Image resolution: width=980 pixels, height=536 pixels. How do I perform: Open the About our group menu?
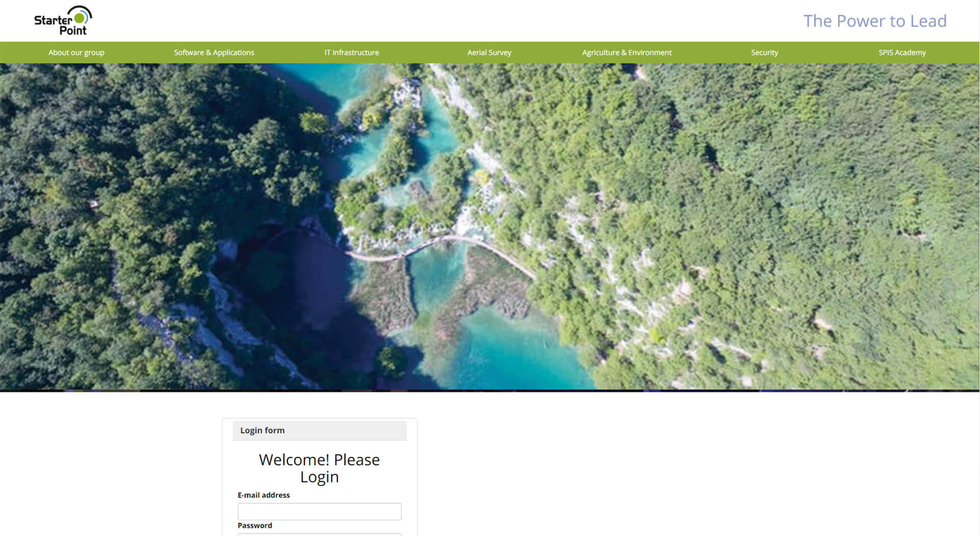pyautogui.click(x=76, y=52)
